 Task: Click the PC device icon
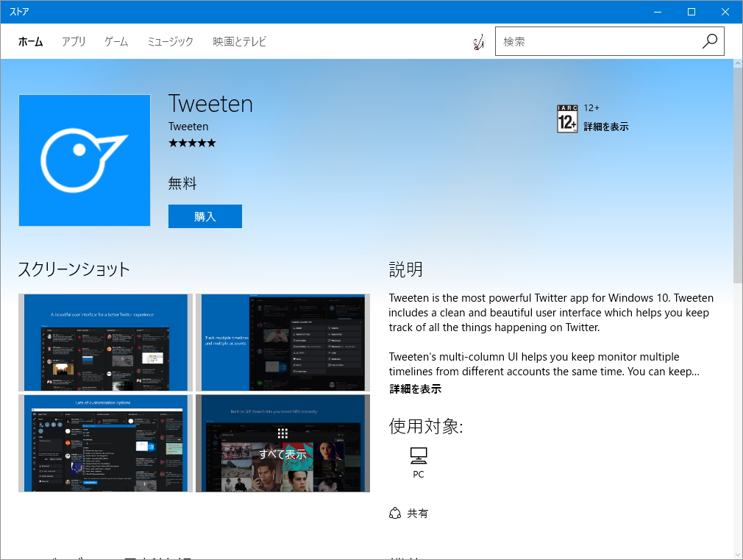tap(419, 456)
